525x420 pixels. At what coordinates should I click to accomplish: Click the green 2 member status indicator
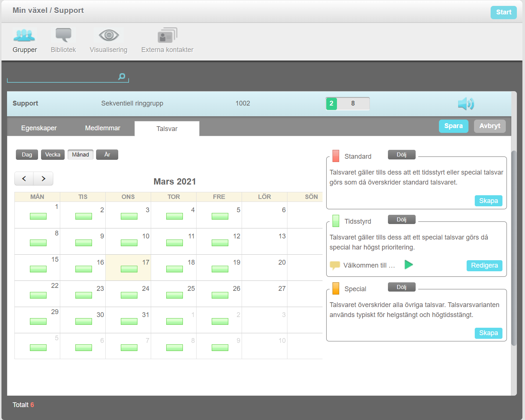pos(331,104)
